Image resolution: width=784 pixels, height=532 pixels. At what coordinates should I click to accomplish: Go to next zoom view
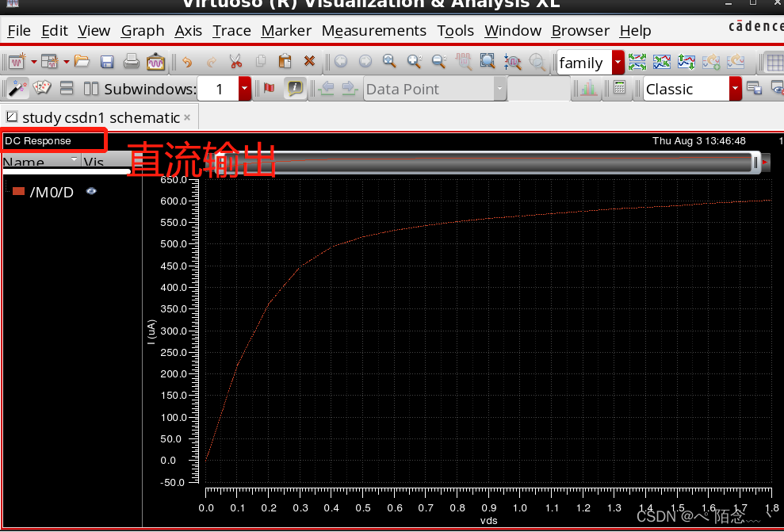[365, 62]
